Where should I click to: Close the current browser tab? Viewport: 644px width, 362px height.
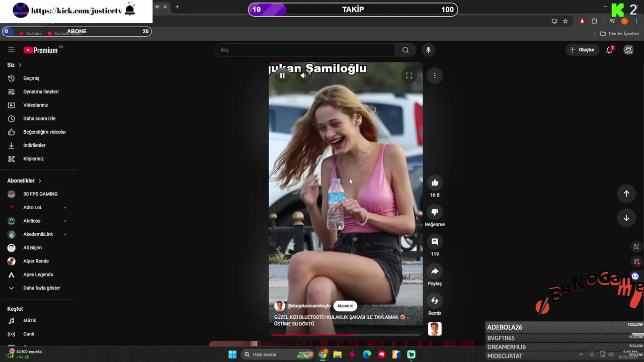pos(165,7)
